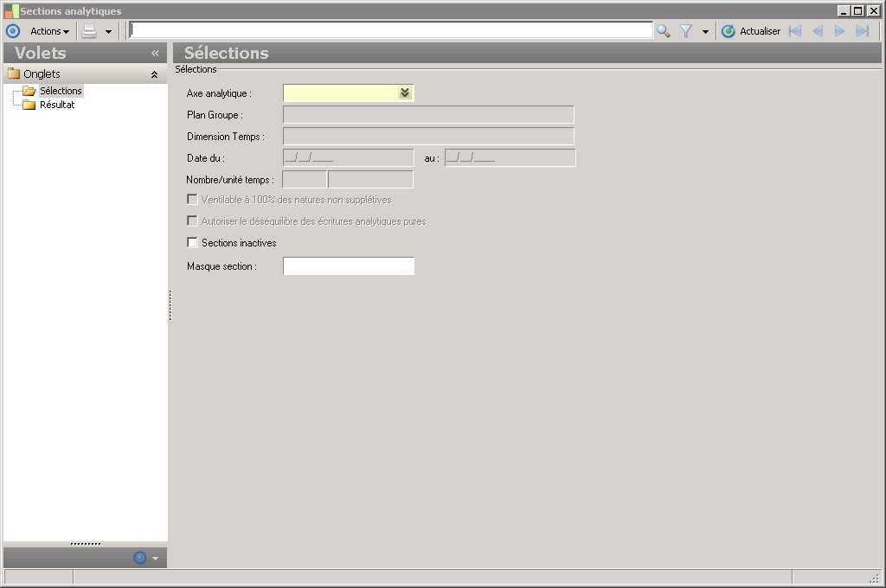Go to the first record arrow
The width and height of the screenshot is (886, 588).
click(x=795, y=31)
